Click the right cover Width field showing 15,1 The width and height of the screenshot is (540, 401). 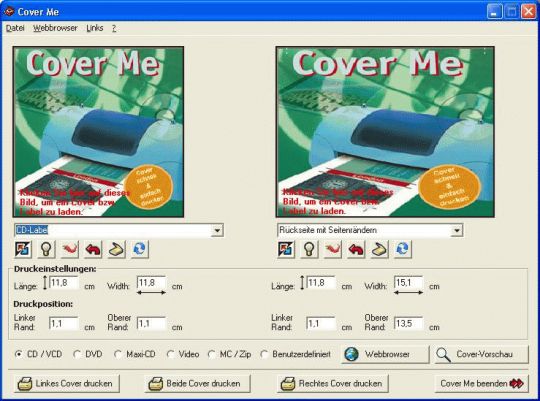(x=408, y=283)
